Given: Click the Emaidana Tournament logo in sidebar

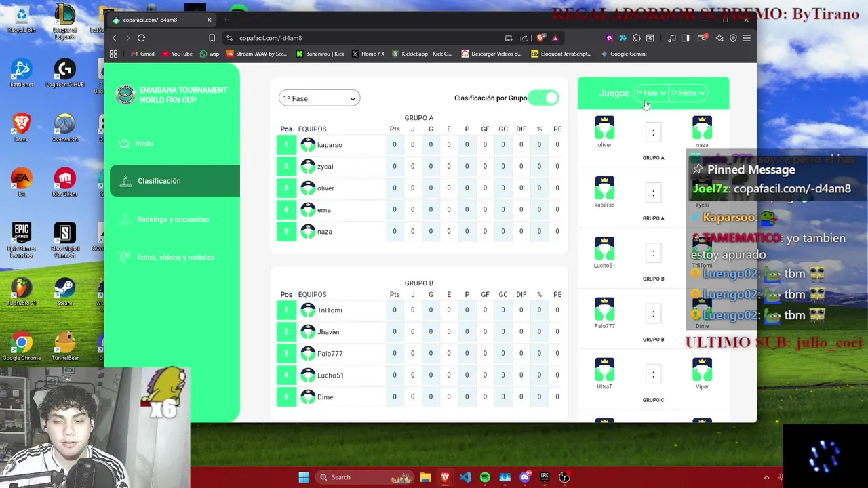Looking at the screenshot, I should pos(125,95).
